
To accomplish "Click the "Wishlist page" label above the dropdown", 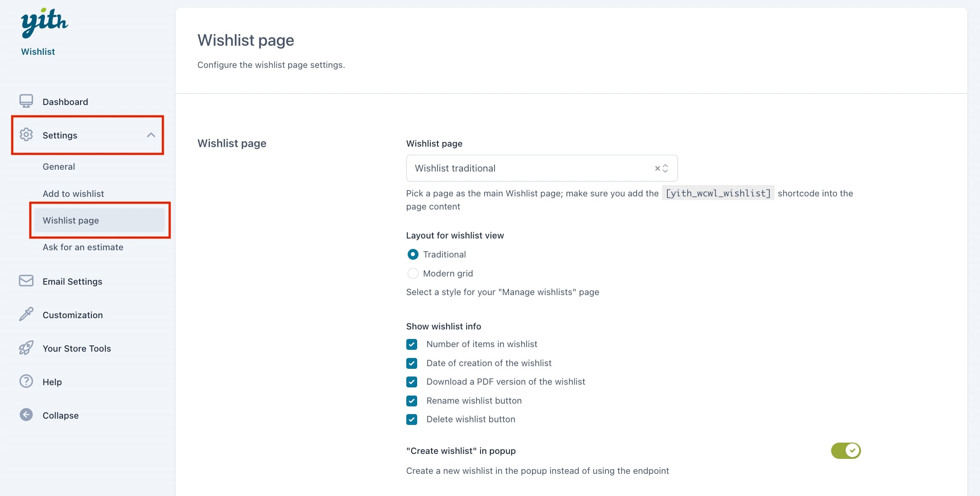I will click(x=434, y=143).
